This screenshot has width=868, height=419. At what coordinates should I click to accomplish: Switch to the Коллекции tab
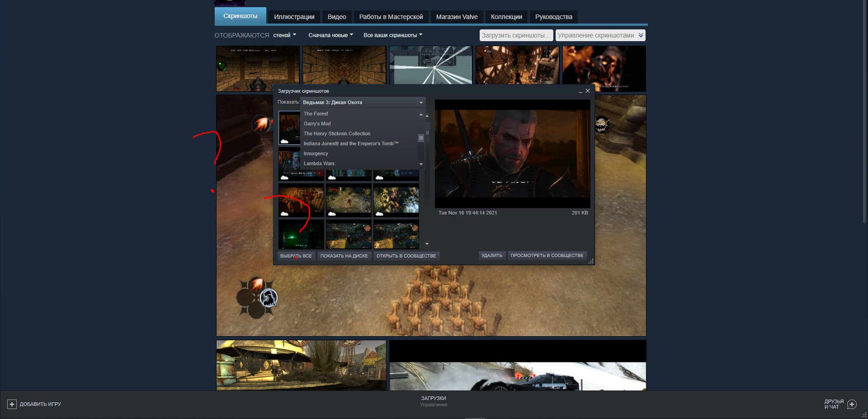pyautogui.click(x=506, y=17)
